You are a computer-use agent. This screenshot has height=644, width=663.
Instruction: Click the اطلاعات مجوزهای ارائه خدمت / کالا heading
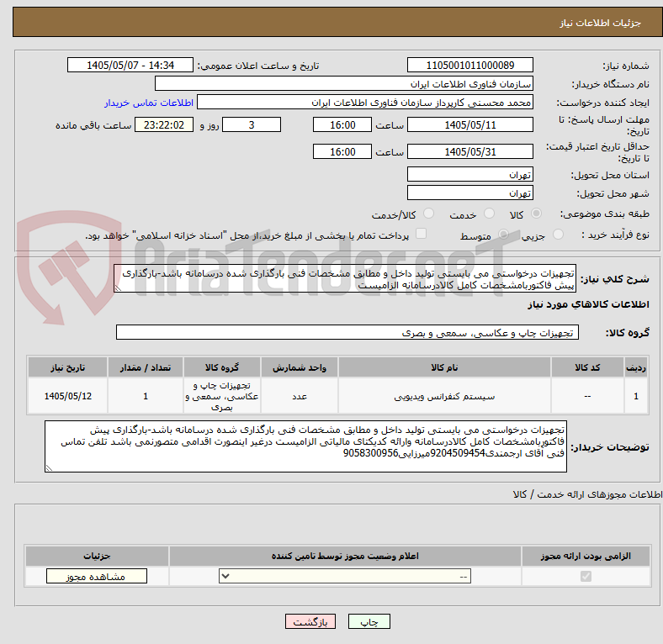point(587,494)
